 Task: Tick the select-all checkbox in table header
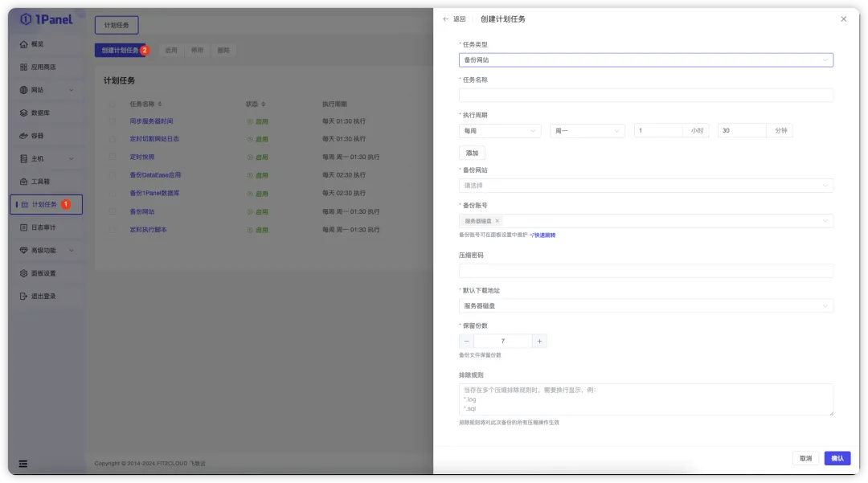[x=113, y=104]
